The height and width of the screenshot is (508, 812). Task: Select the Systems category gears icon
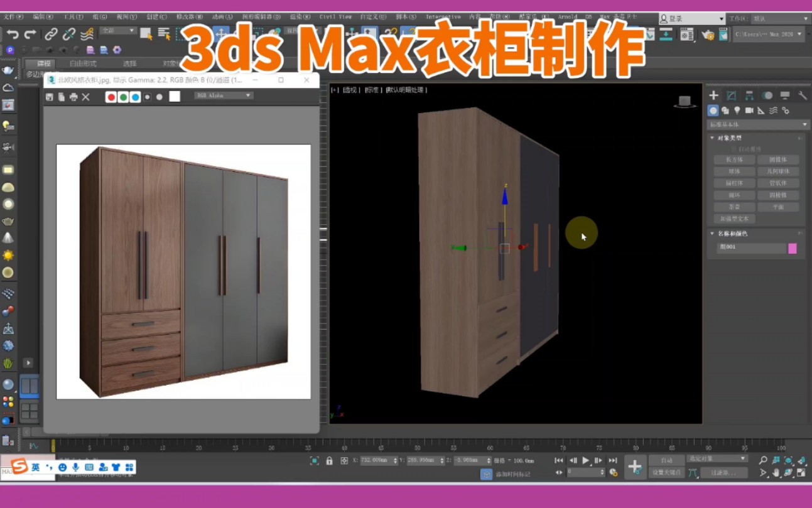(x=785, y=111)
